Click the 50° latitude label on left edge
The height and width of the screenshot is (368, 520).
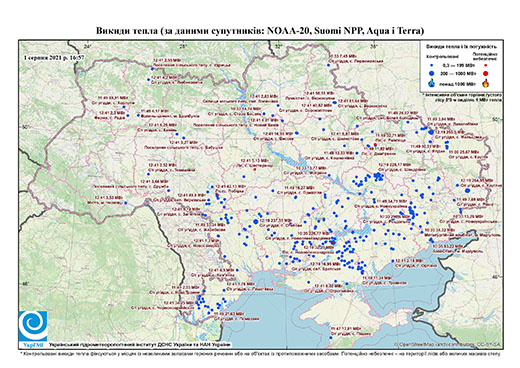(25, 127)
